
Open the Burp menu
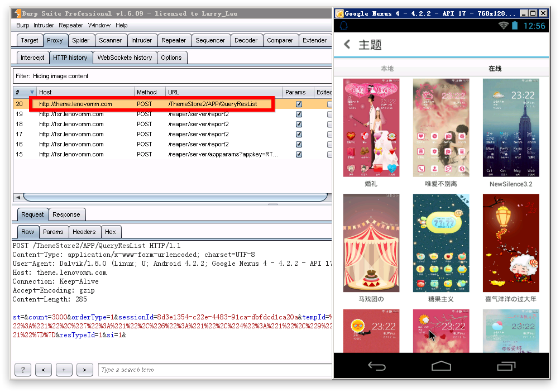[x=22, y=25]
